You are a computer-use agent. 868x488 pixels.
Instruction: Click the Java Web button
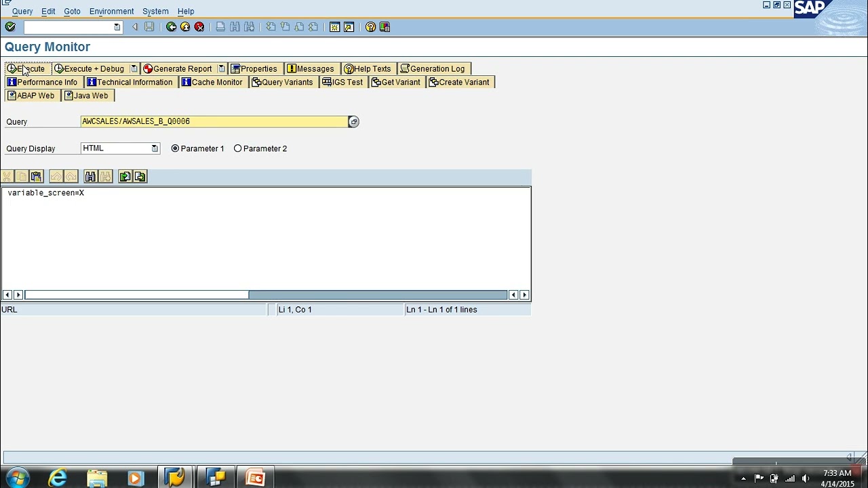pos(87,96)
